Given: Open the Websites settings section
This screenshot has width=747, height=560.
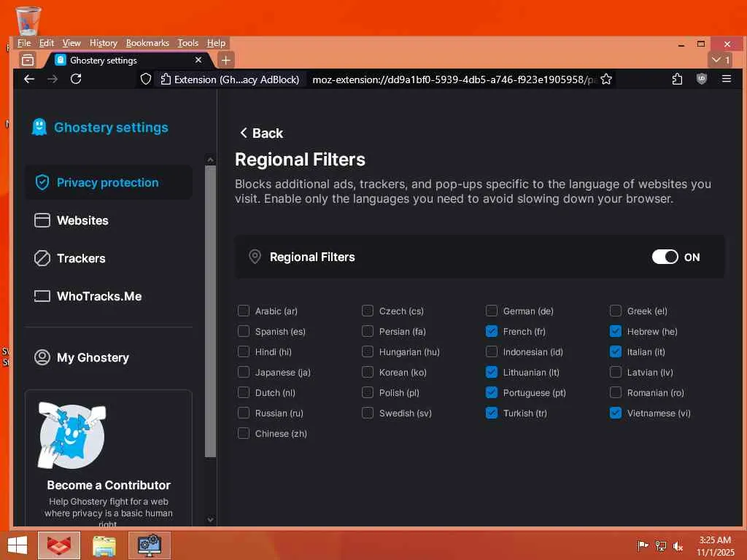Looking at the screenshot, I should coord(109,220).
